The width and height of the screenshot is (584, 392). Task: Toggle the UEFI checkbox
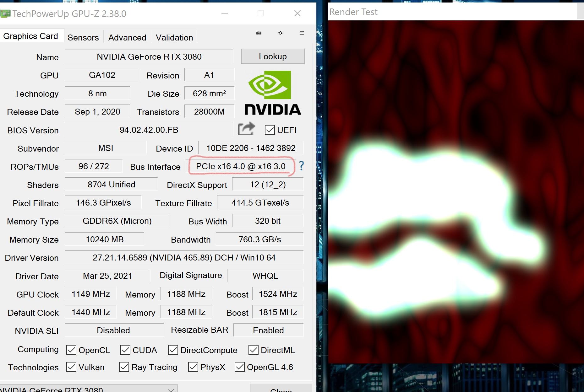[270, 130]
